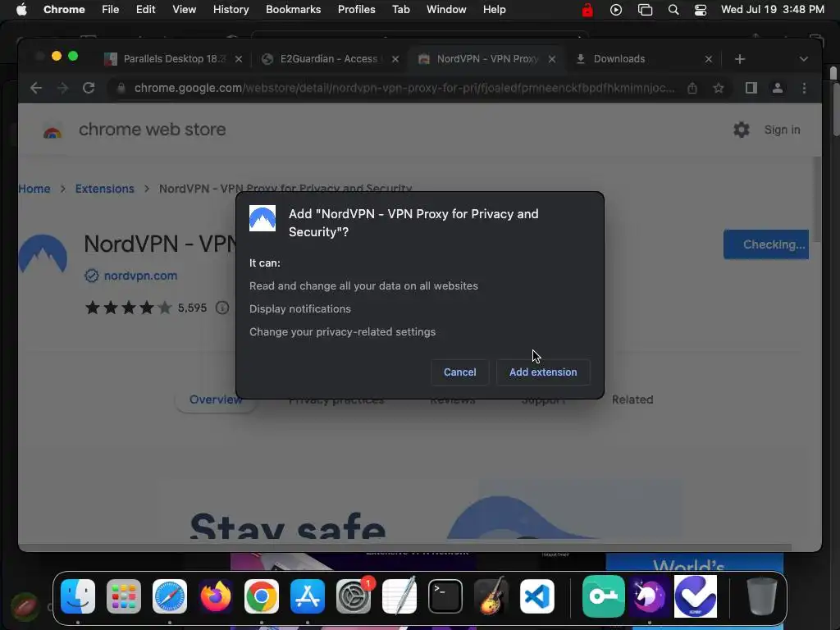Open the Trash in the Dock
Image resolution: width=840 pixels, height=630 pixels.
761,596
